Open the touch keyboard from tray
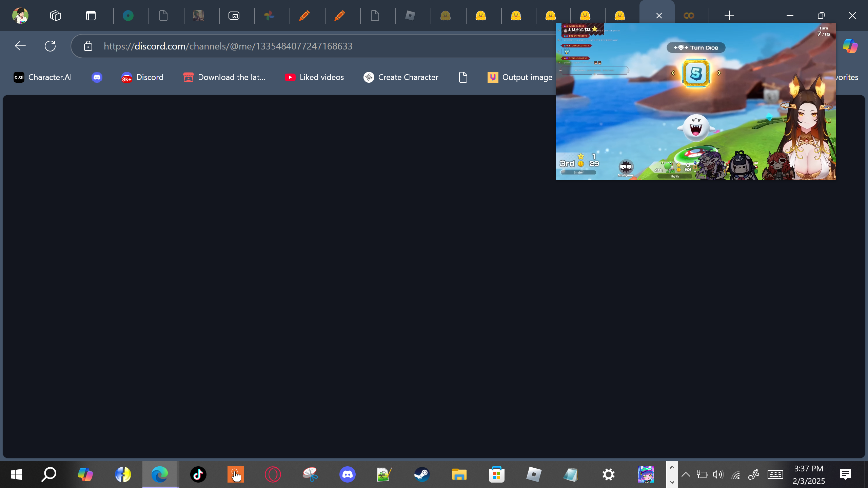 tap(775, 474)
